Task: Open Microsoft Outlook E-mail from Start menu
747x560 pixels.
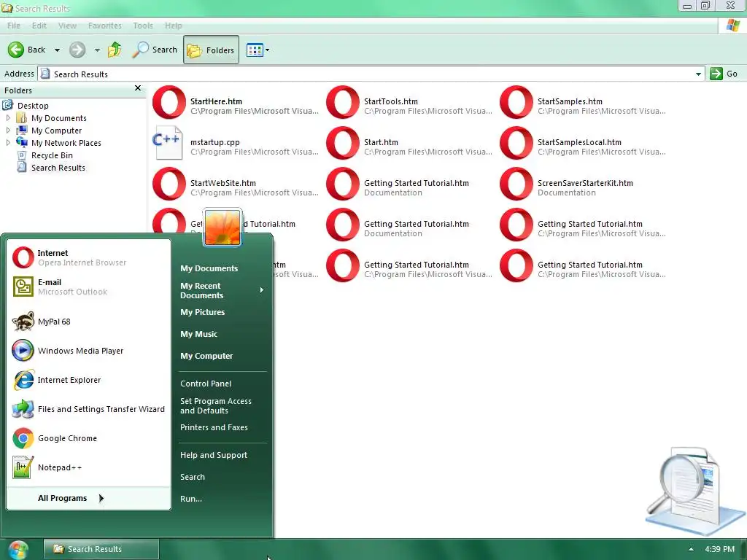Action: click(88, 287)
